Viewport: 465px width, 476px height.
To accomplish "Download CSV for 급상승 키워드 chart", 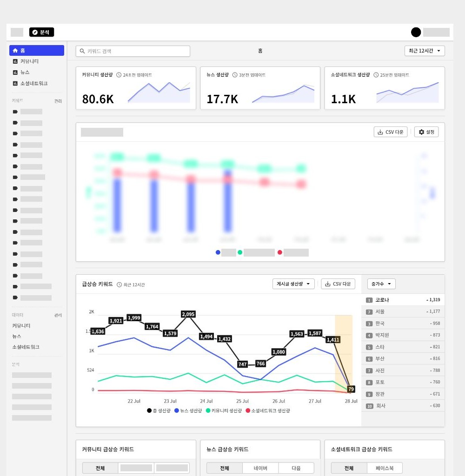I will pos(338,284).
